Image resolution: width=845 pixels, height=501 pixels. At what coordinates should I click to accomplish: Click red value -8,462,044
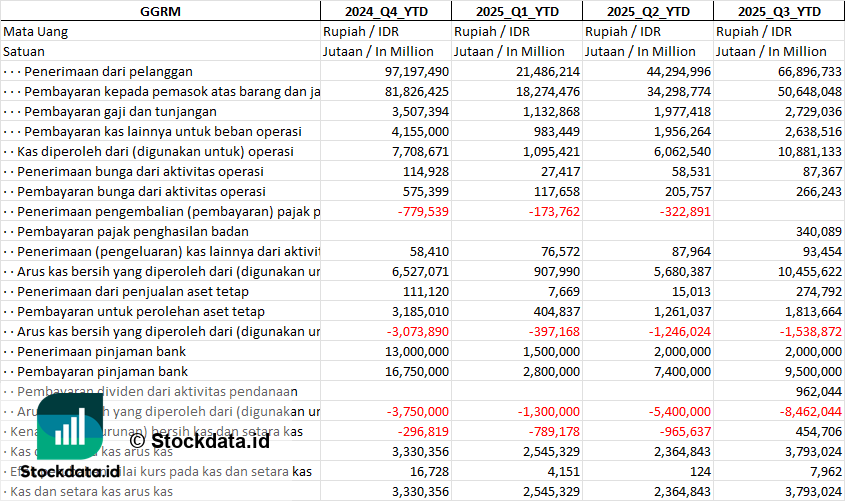click(x=811, y=411)
